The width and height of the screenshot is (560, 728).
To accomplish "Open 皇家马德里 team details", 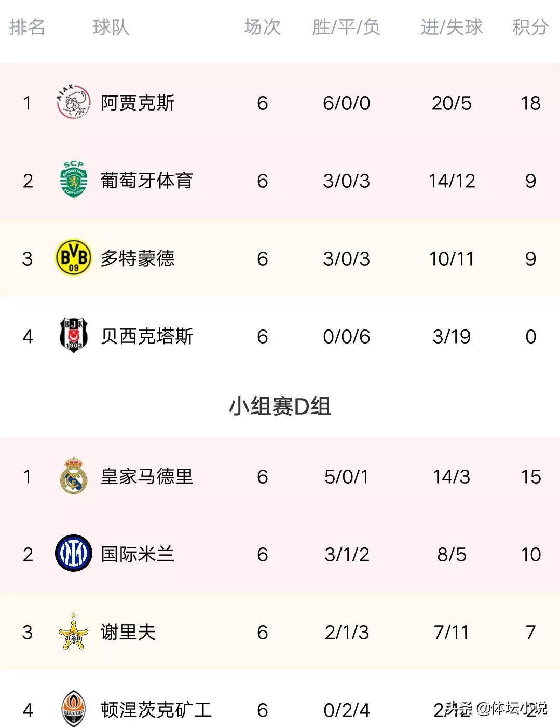I will (147, 476).
